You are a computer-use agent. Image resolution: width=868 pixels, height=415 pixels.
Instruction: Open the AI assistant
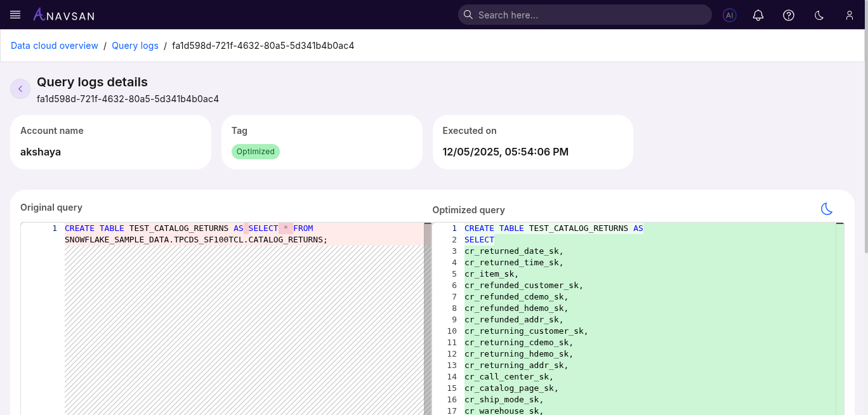[730, 15]
